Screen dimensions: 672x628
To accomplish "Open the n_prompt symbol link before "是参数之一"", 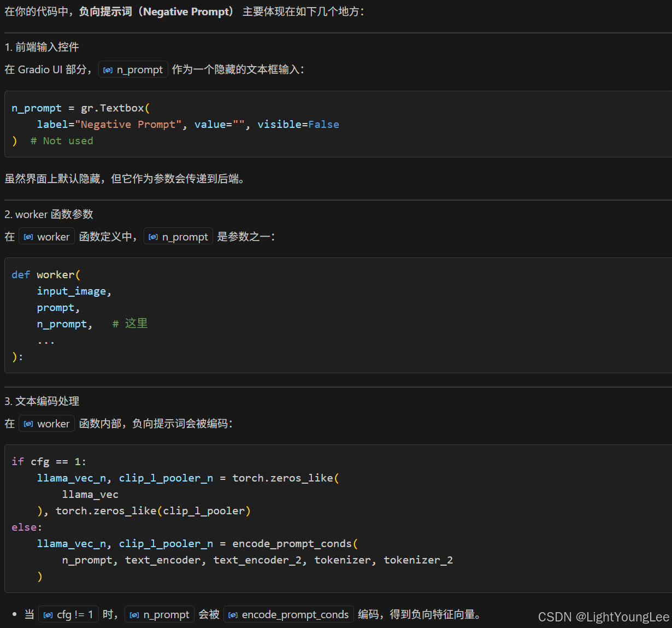I will (x=178, y=237).
